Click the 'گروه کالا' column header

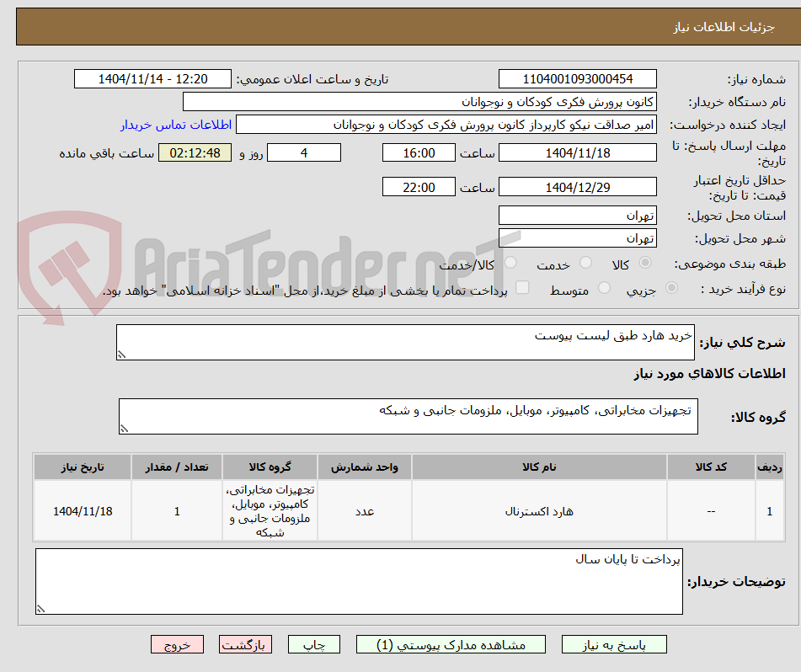point(270,467)
